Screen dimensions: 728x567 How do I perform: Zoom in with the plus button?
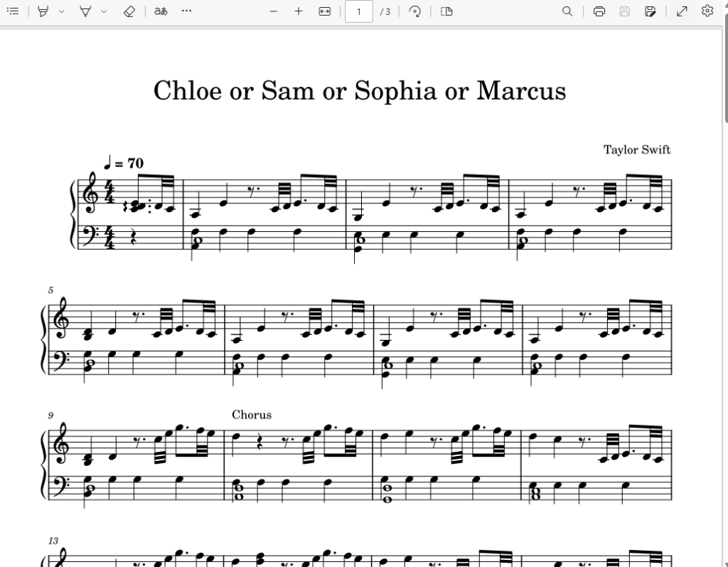[299, 11]
